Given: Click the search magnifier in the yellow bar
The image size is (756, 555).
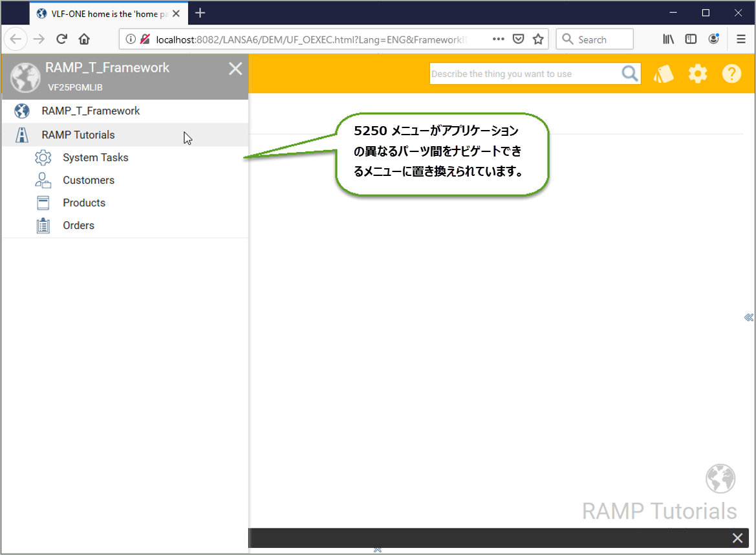Looking at the screenshot, I should click(630, 73).
